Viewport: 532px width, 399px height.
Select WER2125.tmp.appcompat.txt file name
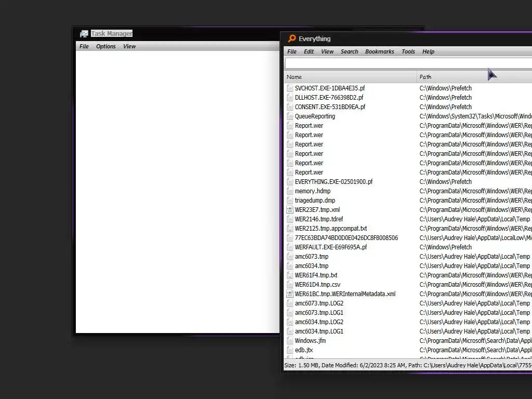click(331, 229)
